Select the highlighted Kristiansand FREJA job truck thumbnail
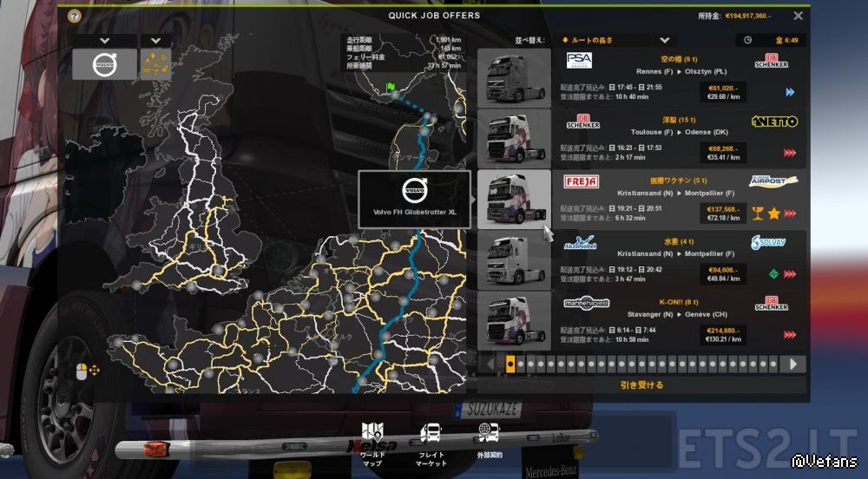This screenshot has width=868, height=479. coord(514,199)
